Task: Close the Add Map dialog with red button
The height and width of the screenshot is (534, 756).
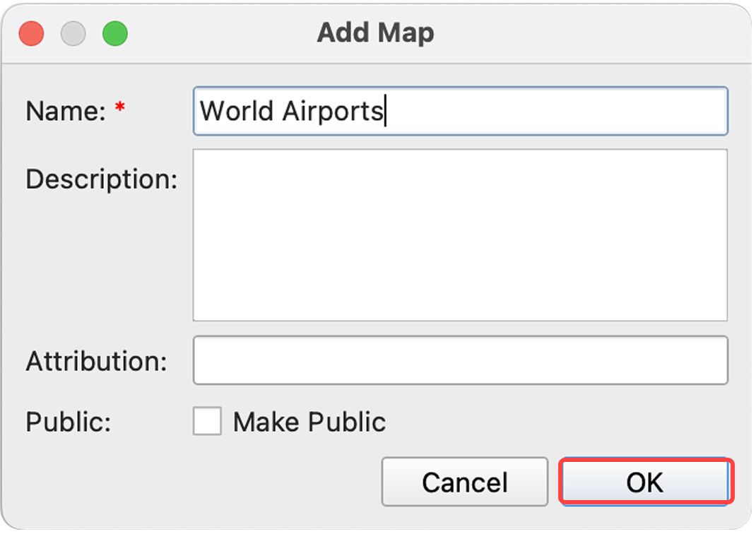Action: 31,33
